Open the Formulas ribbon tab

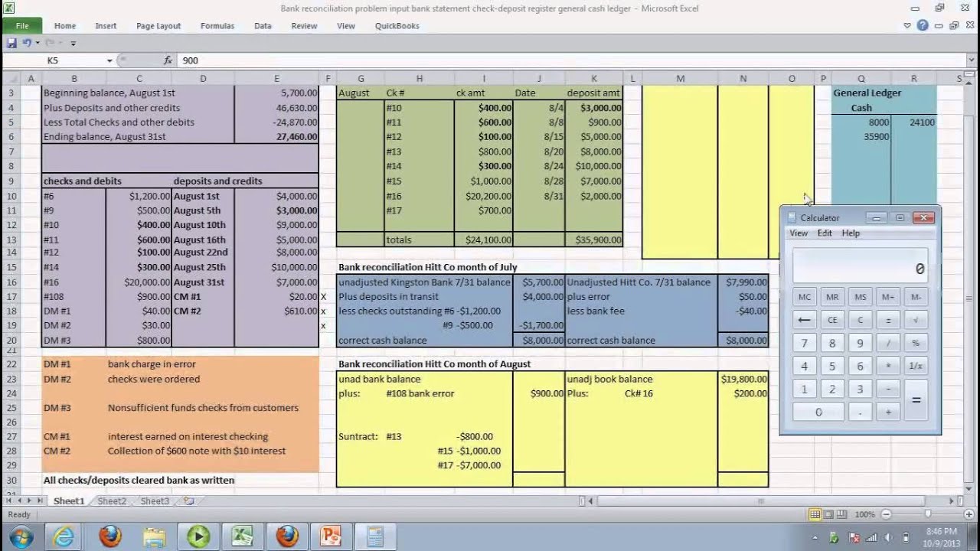(x=217, y=26)
